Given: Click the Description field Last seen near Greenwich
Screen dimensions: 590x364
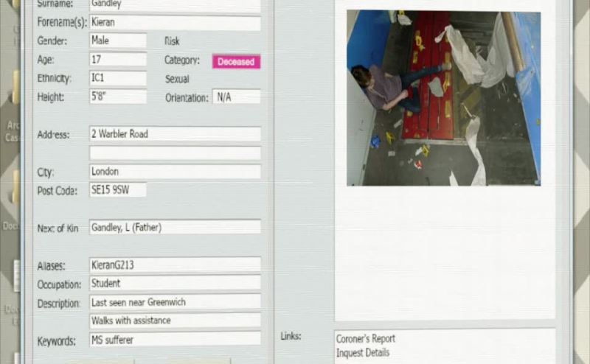Looking at the screenshot, I should pyautogui.click(x=175, y=302).
